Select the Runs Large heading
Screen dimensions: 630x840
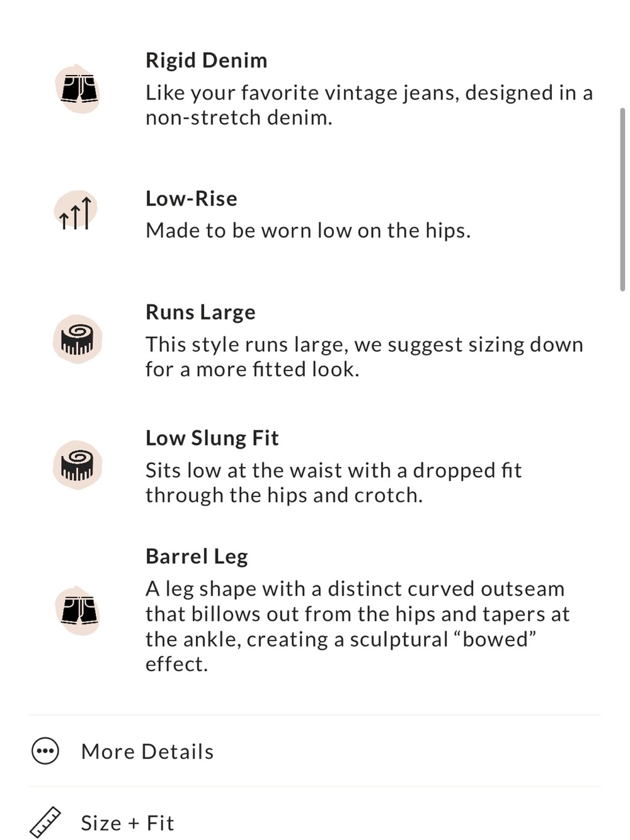[200, 313]
